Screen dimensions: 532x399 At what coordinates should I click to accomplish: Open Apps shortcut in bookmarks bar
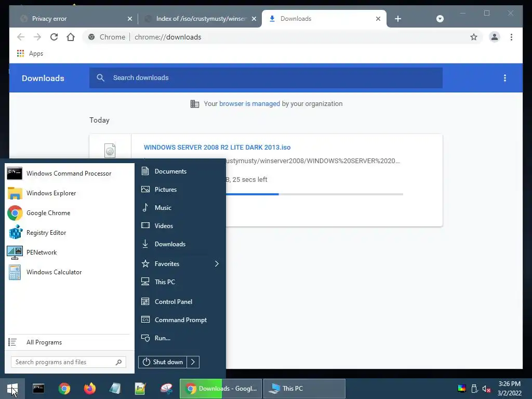[x=30, y=54]
